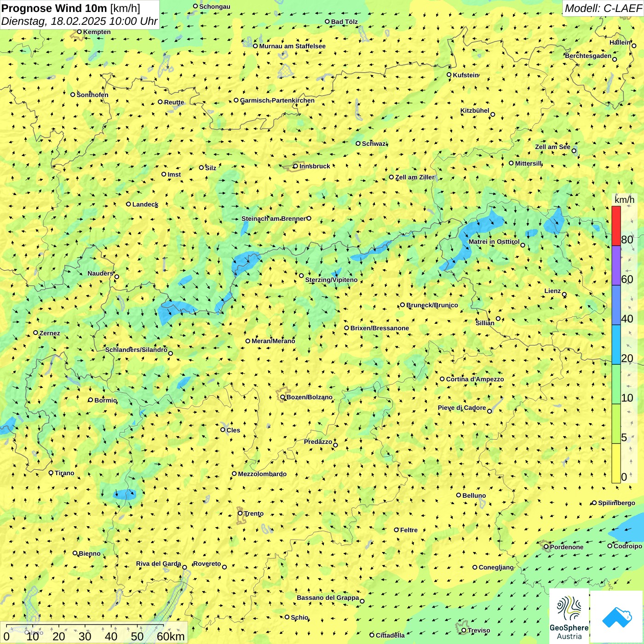
Task: Click the Treviso city marker circle
Action: pyautogui.click(x=464, y=630)
